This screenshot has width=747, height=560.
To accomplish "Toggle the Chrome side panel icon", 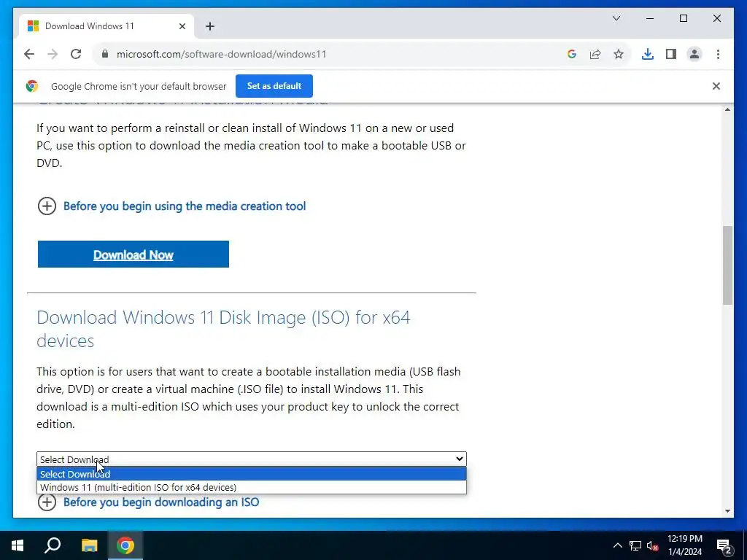I will click(x=671, y=54).
